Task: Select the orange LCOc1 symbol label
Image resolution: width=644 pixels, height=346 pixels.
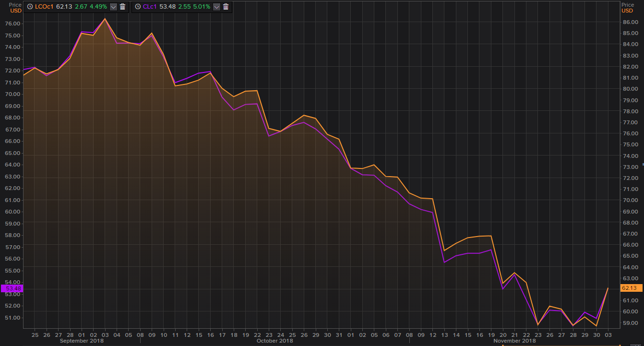Action: 44,7
